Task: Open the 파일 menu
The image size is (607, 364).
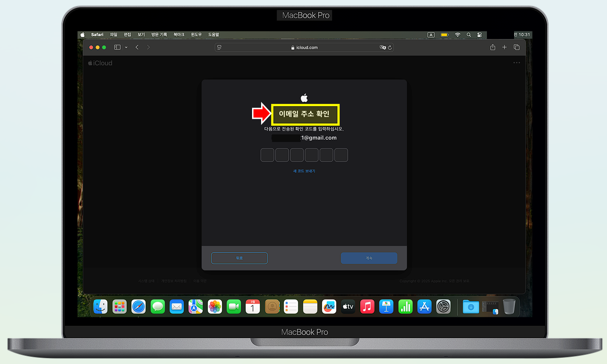Action: point(113,35)
